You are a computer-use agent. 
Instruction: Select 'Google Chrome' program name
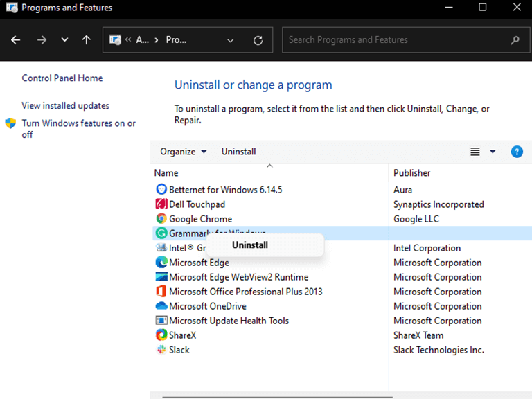[x=200, y=219]
